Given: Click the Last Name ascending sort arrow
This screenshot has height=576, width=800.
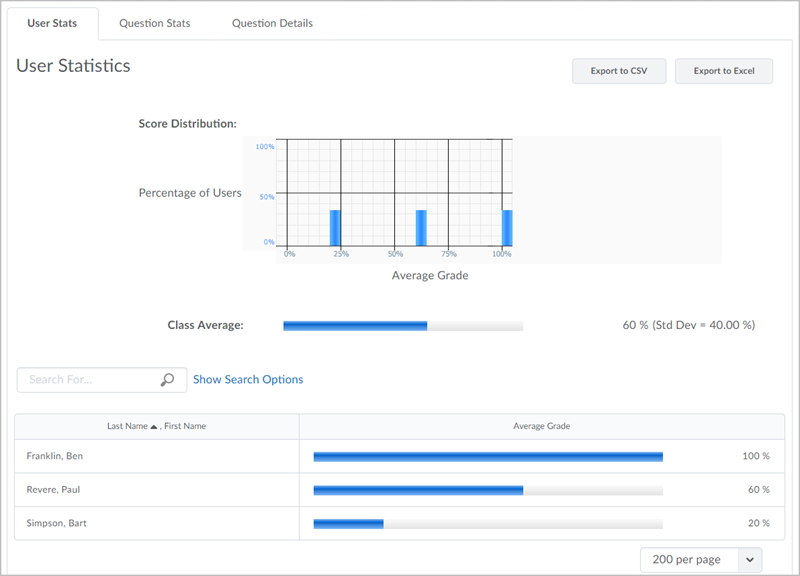Looking at the screenshot, I should coord(154,427).
